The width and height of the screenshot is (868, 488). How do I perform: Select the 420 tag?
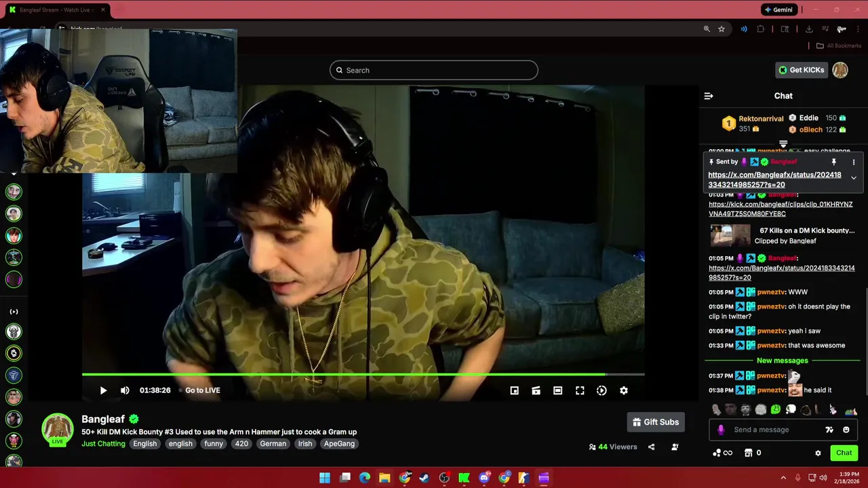(241, 444)
